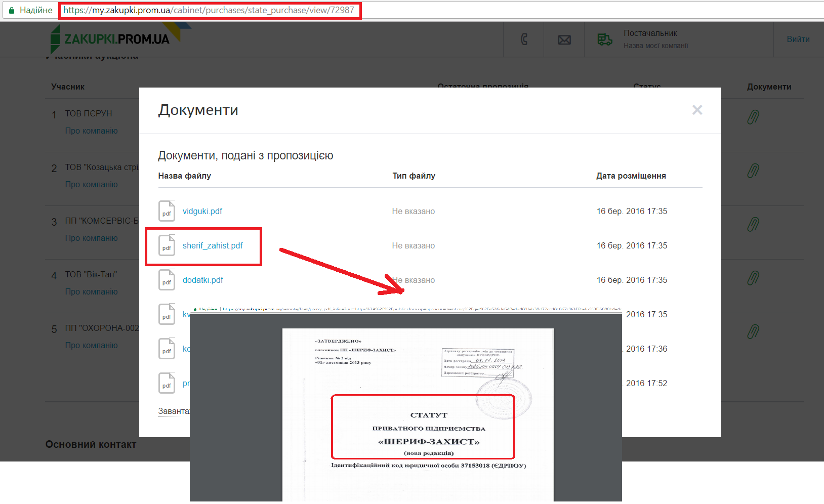The width and height of the screenshot is (824, 504).
Task: Click Назва файлу column header
Action: [x=184, y=176]
